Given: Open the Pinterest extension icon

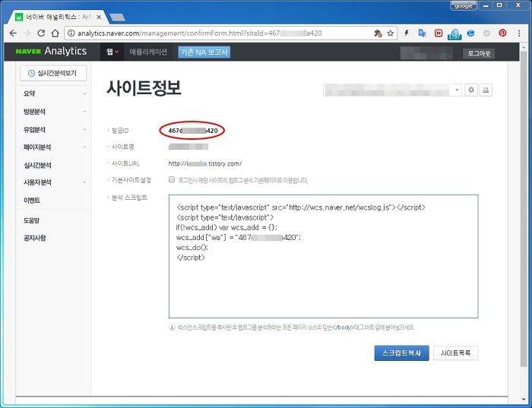Looking at the screenshot, I should tap(502, 33).
